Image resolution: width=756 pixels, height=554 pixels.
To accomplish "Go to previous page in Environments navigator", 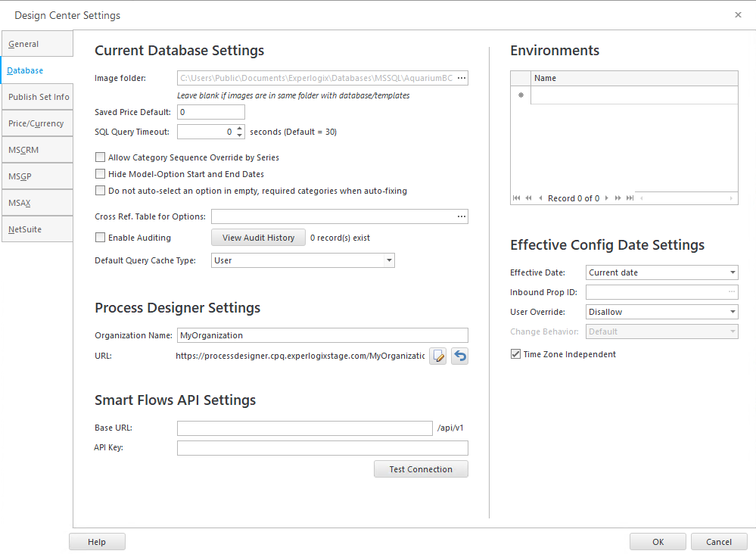I will pos(529,198).
